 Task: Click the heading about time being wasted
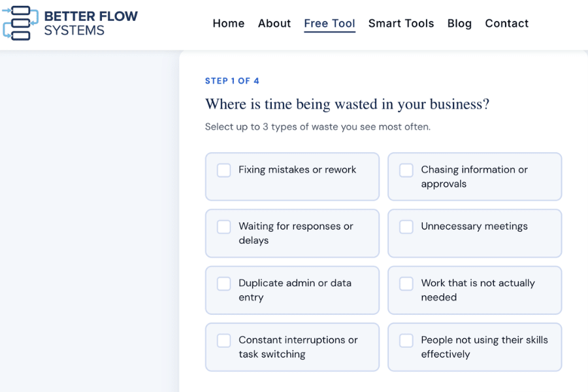coord(347,105)
